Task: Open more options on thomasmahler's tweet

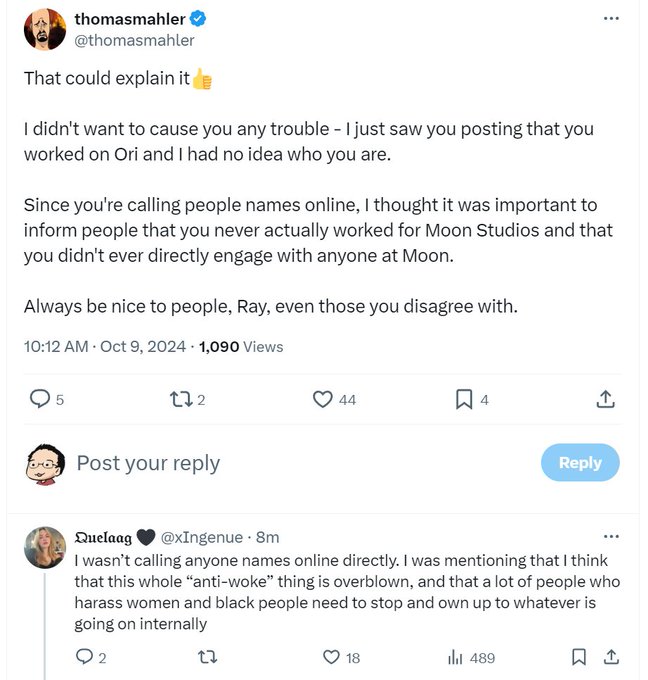Action: tap(611, 19)
